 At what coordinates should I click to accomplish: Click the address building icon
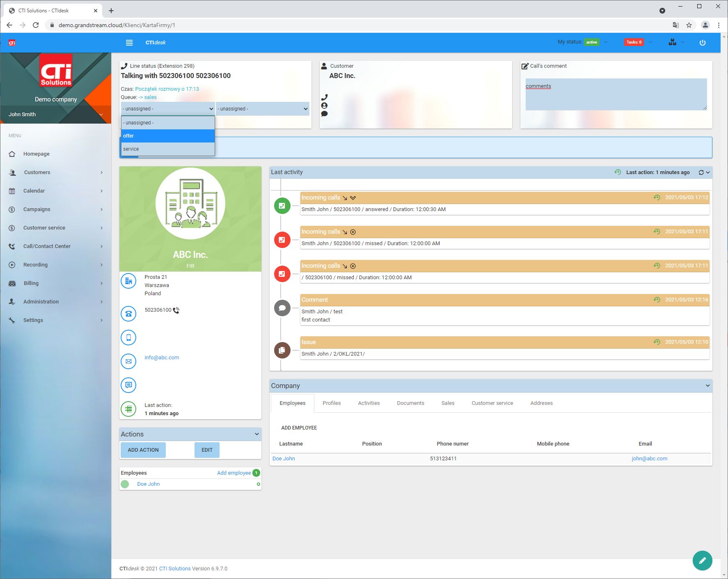click(x=128, y=281)
